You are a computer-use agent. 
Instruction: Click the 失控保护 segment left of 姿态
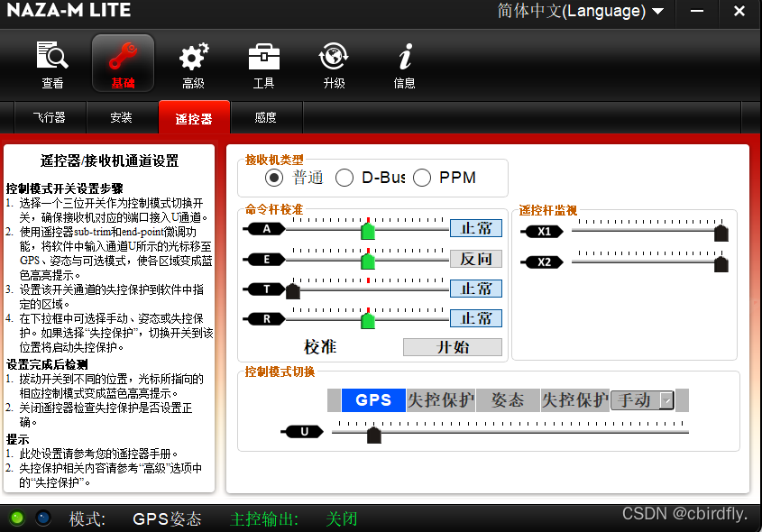pyautogui.click(x=441, y=400)
